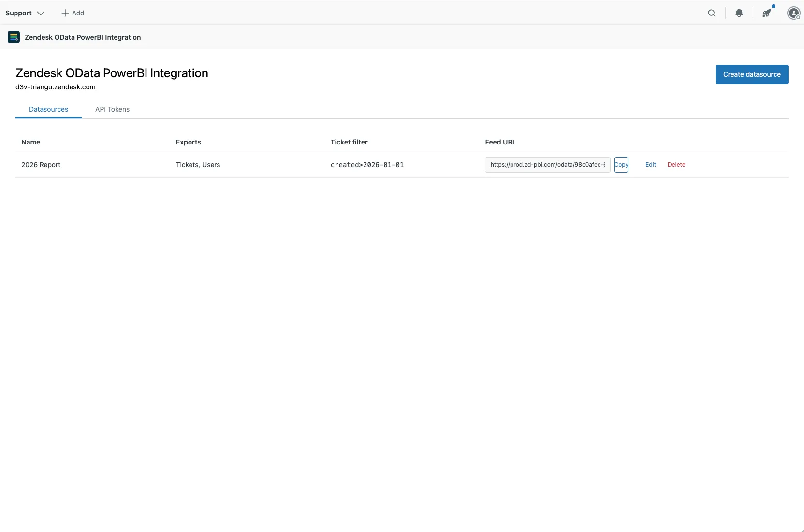Image resolution: width=804 pixels, height=532 pixels.
Task: Click the Zendesk OData PowerBI Integration app tab title
Action: pos(83,37)
